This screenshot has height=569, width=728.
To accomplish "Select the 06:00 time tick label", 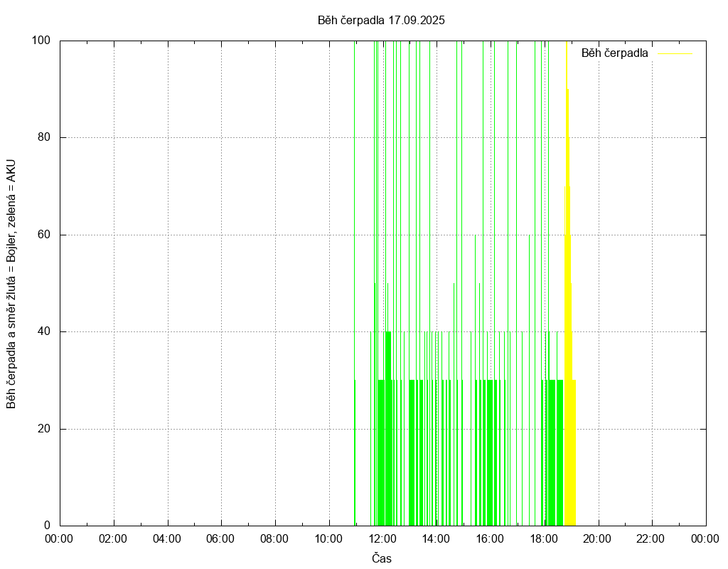I will [x=220, y=538].
